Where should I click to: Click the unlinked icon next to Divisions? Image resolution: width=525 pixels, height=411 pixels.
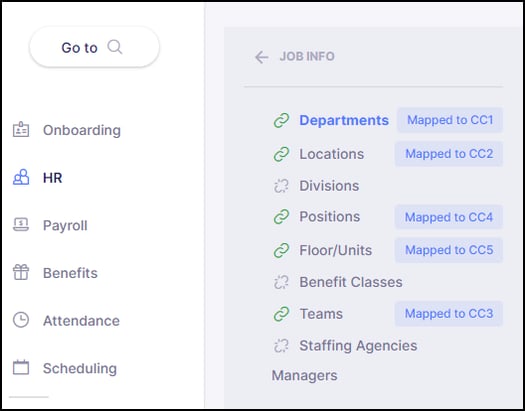tap(281, 186)
